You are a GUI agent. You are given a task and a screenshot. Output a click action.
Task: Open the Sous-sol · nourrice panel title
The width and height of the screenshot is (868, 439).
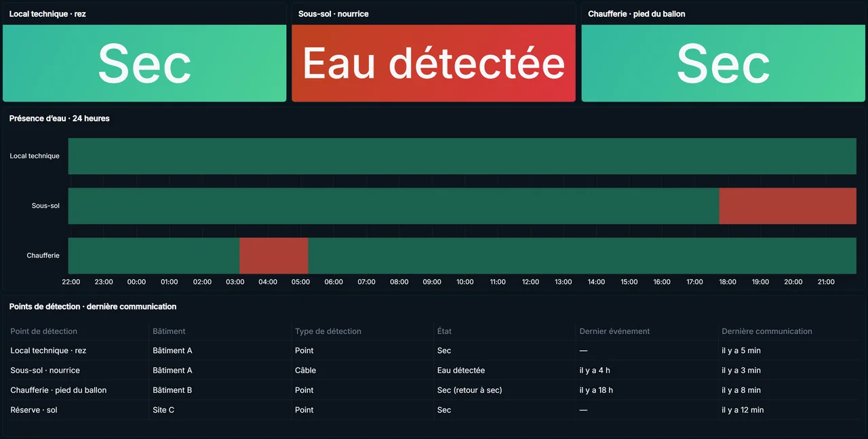coord(334,14)
